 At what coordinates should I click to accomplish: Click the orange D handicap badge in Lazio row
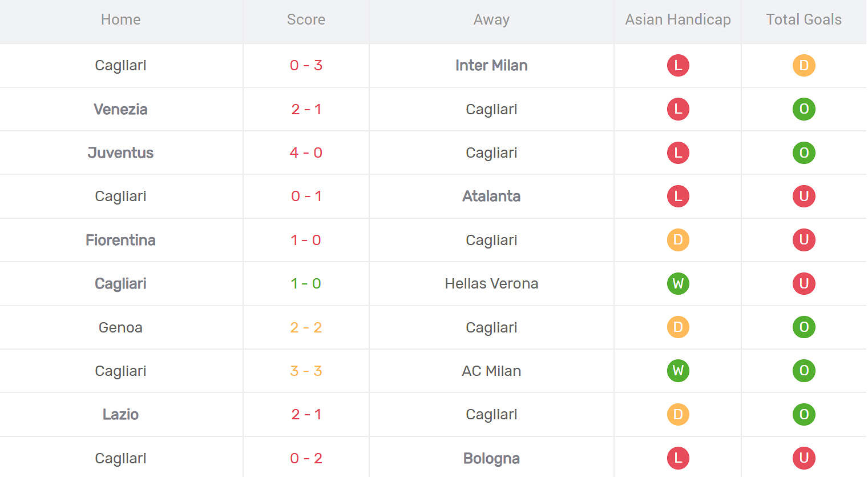[678, 414]
